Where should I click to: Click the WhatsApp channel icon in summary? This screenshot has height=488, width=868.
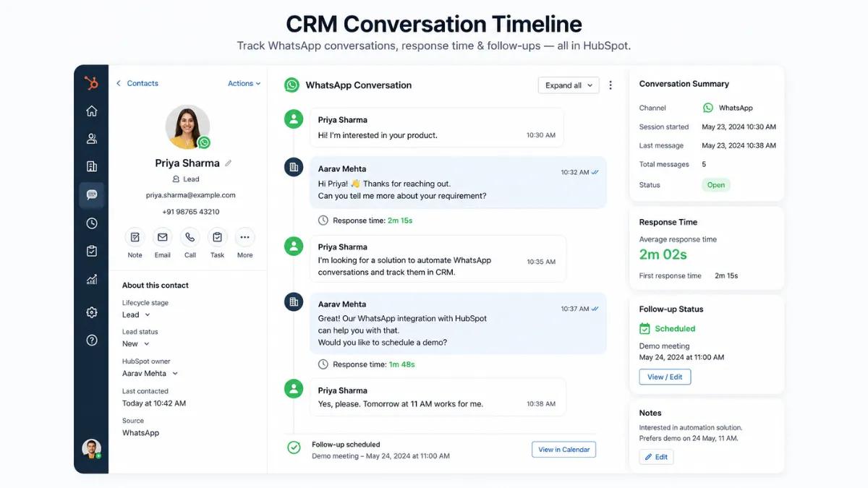click(708, 108)
